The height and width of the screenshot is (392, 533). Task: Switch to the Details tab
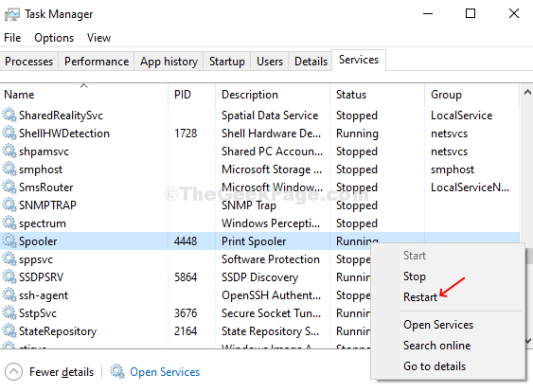pos(311,62)
